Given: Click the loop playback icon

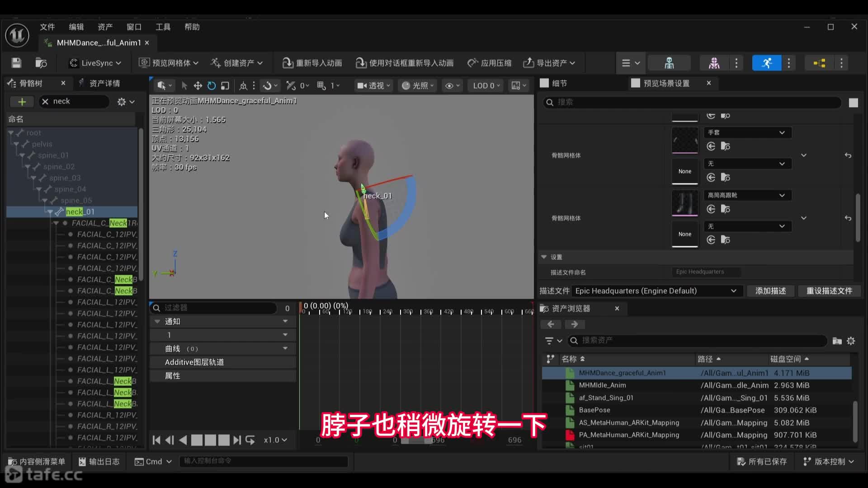Looking at the screenshot, I should pyautogui.click(x=250, y=440).
